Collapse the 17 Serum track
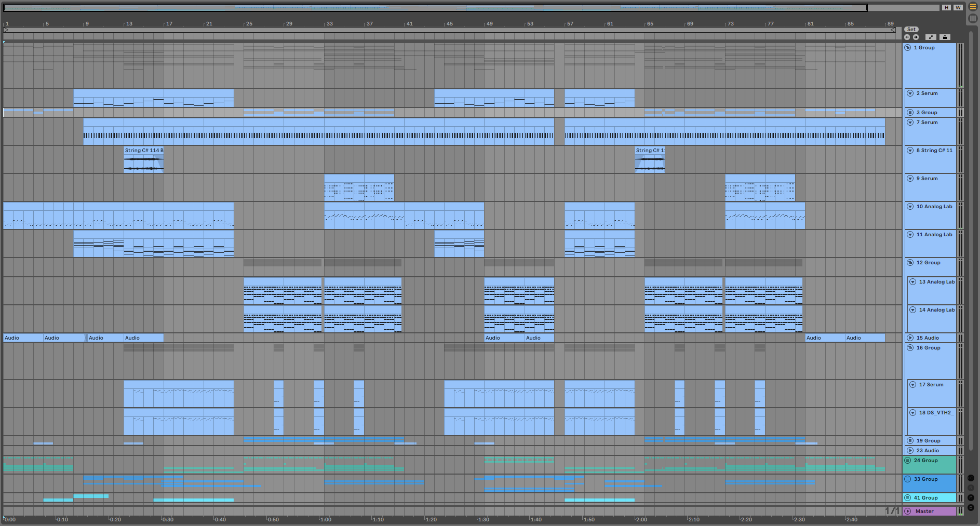This screenshot has height=526, width=980. pos(912,385)
